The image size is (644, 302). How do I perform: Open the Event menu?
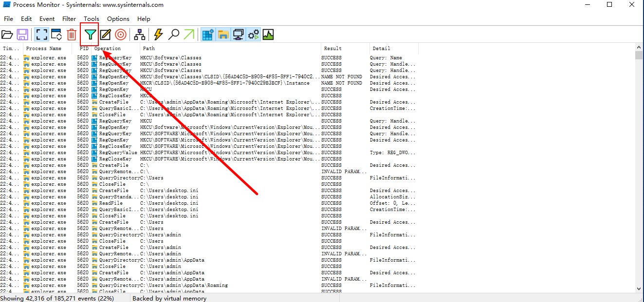(47, 19)
